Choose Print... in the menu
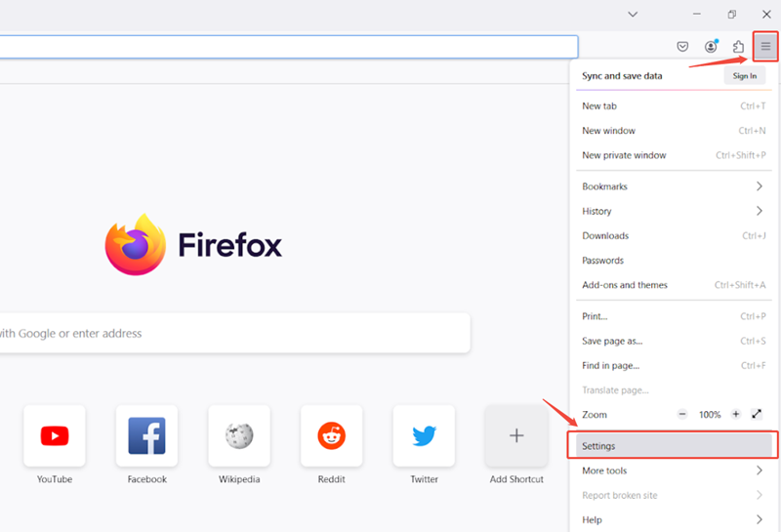 (x=674, y=316)
